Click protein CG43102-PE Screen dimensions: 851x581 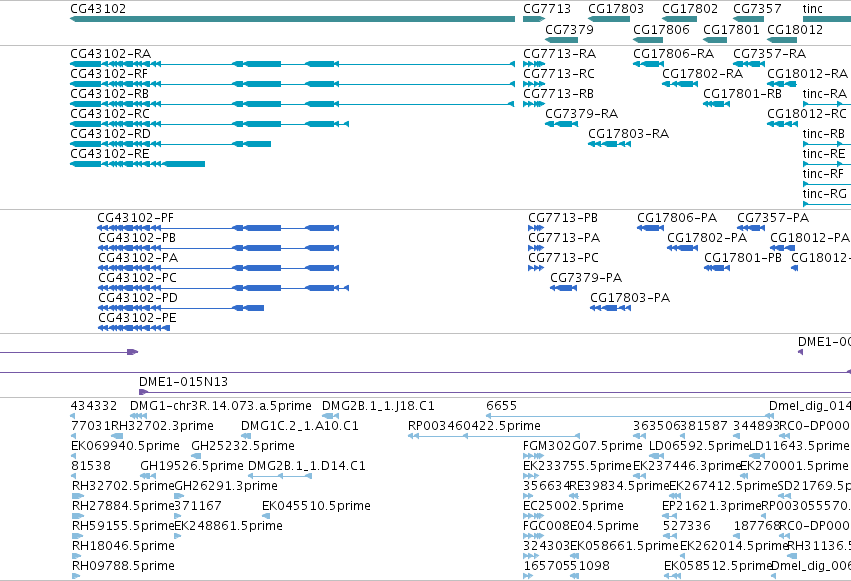(134, 328)
